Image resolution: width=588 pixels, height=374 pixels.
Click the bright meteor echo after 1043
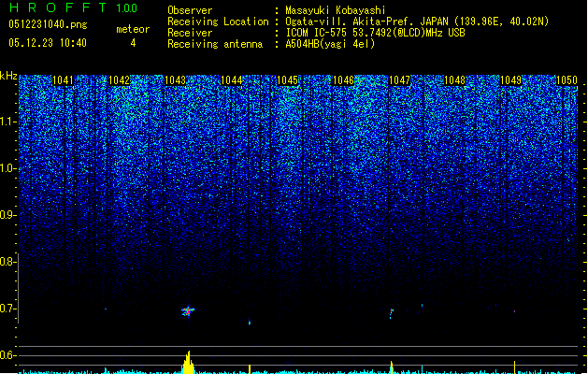point(188,311)
